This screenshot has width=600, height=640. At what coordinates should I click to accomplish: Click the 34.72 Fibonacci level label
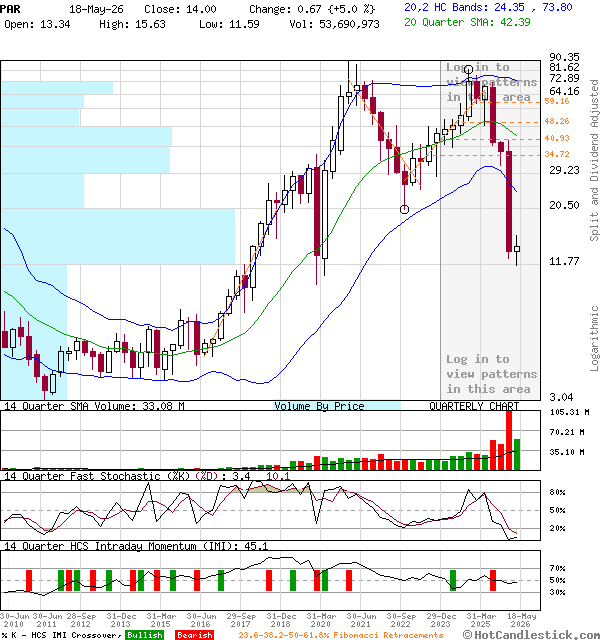557,154
